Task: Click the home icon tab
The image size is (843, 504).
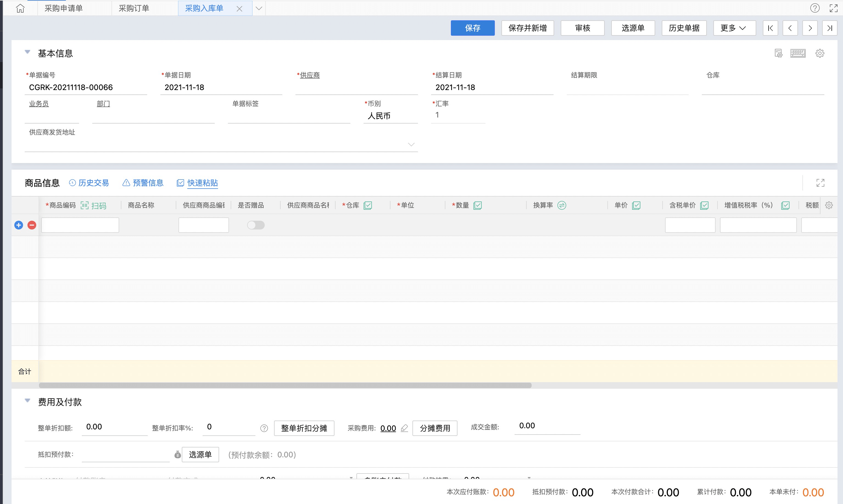Action: click(20, 8)
